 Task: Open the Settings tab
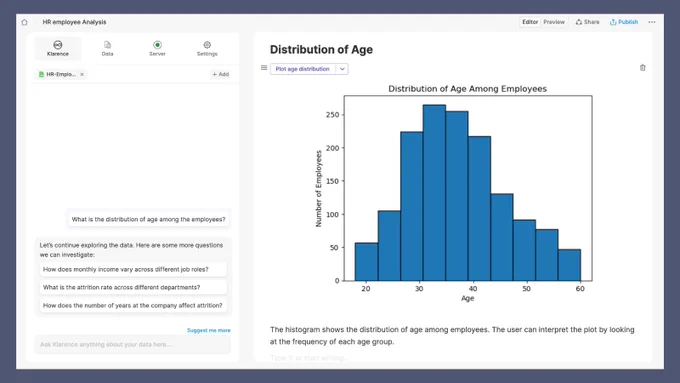pyautogui.click(x=207, y=48)
